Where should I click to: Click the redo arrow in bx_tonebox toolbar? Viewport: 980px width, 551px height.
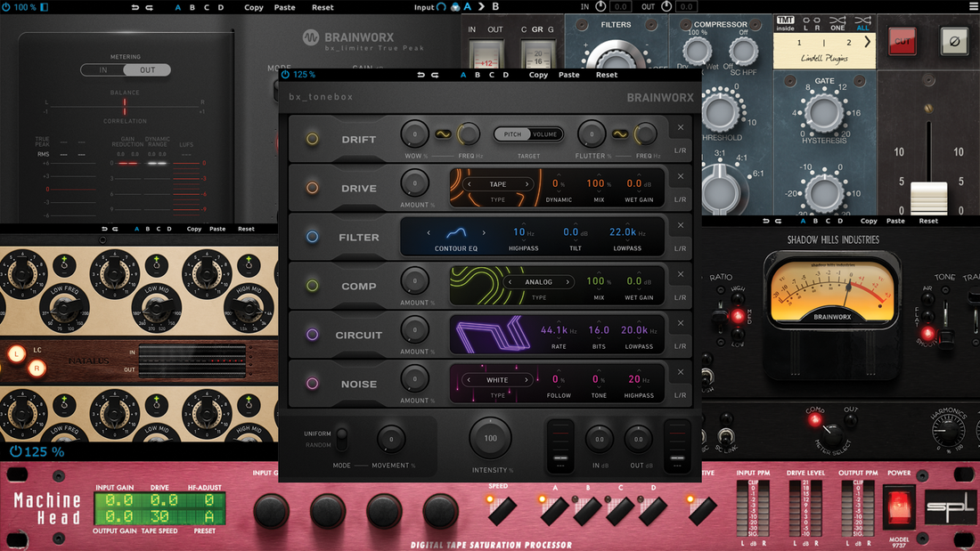[x=435, y=75]
